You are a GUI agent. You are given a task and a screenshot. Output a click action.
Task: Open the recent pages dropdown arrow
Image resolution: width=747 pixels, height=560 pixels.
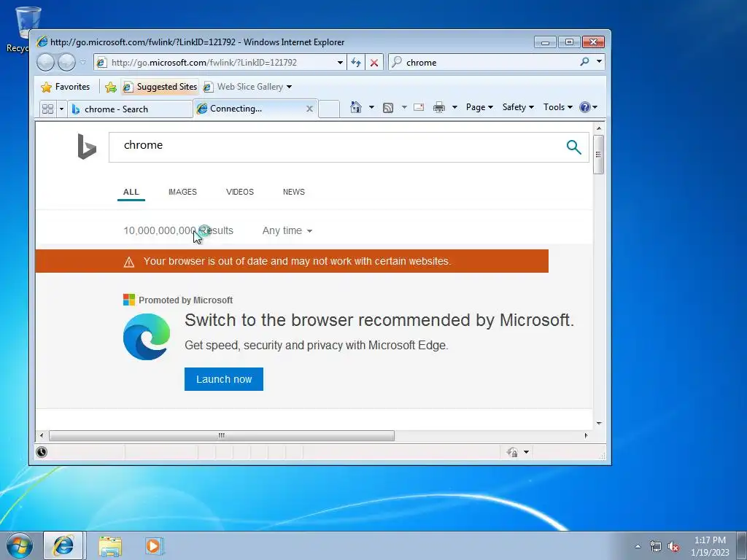[x=83, y=63]
